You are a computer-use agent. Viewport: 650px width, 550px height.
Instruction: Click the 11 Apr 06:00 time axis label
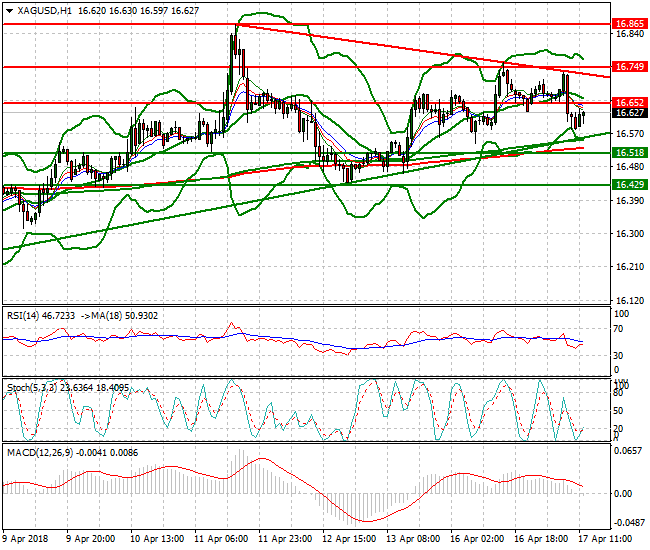coord(221,539)
